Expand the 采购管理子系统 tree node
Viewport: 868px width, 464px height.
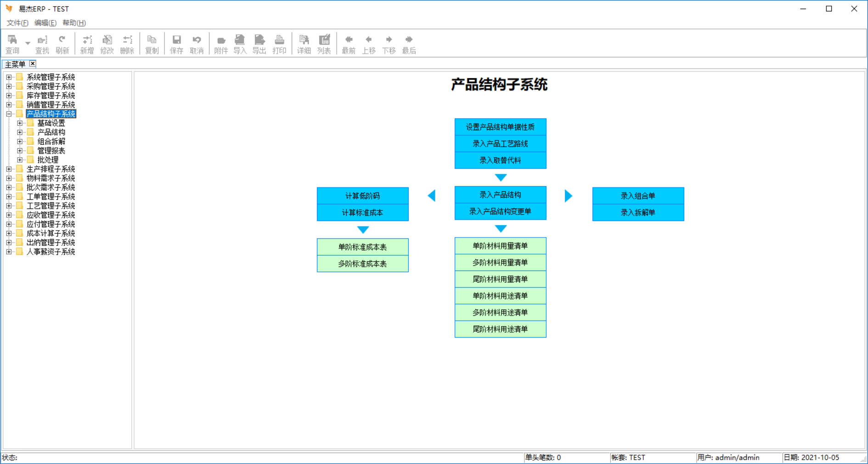9,86
